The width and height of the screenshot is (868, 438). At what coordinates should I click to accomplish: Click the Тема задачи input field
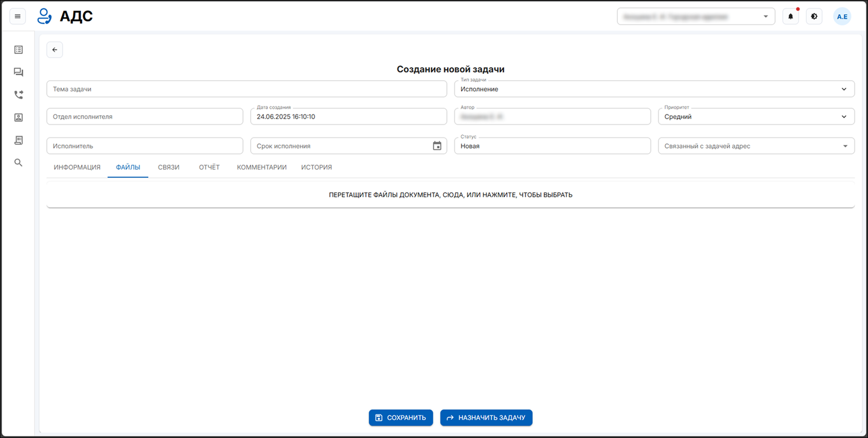coord(246,89)
